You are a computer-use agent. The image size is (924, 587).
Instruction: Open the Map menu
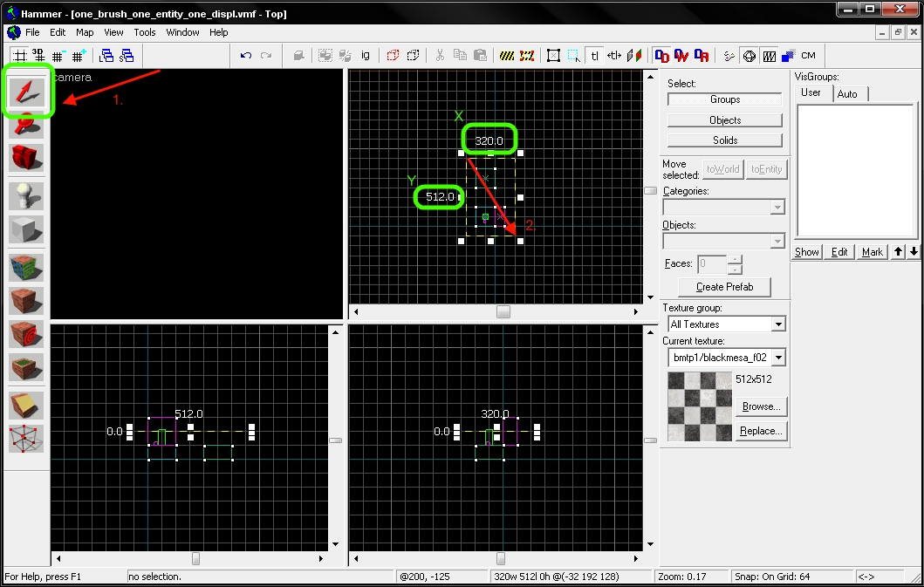coord(85,32)
